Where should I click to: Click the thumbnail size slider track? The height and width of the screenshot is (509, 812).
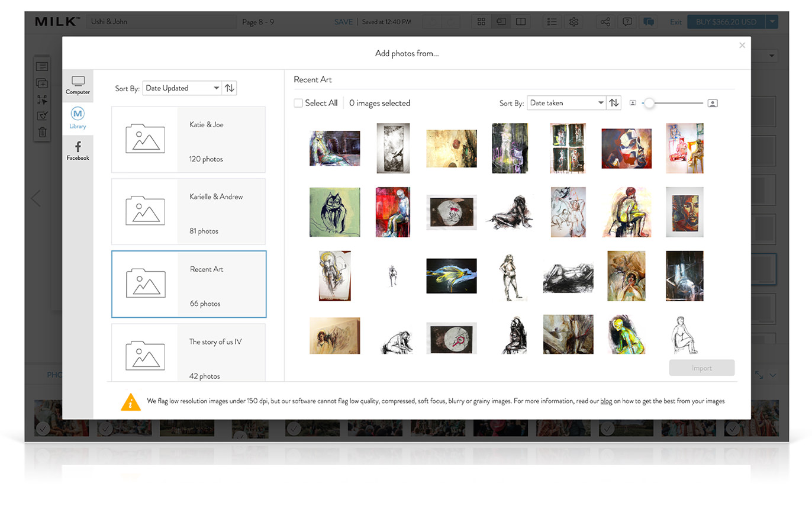674,103
